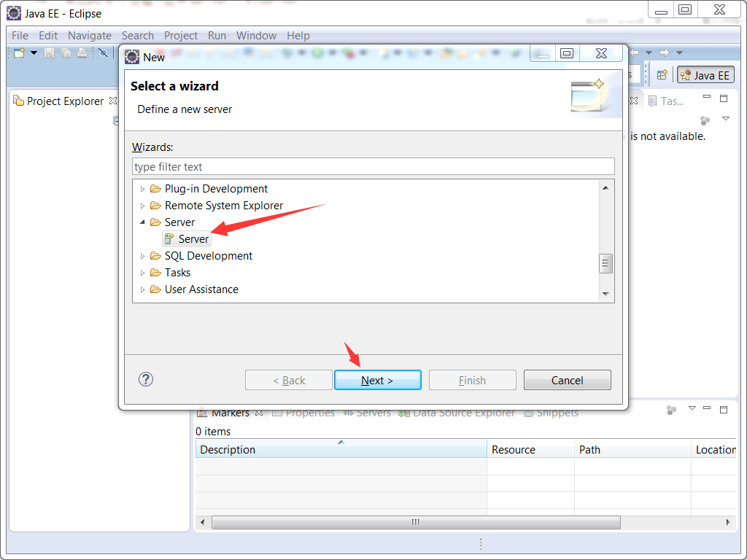Click the Resource column header
The width and height of the screenshot is (747, 560).
[x=530, y=449]
